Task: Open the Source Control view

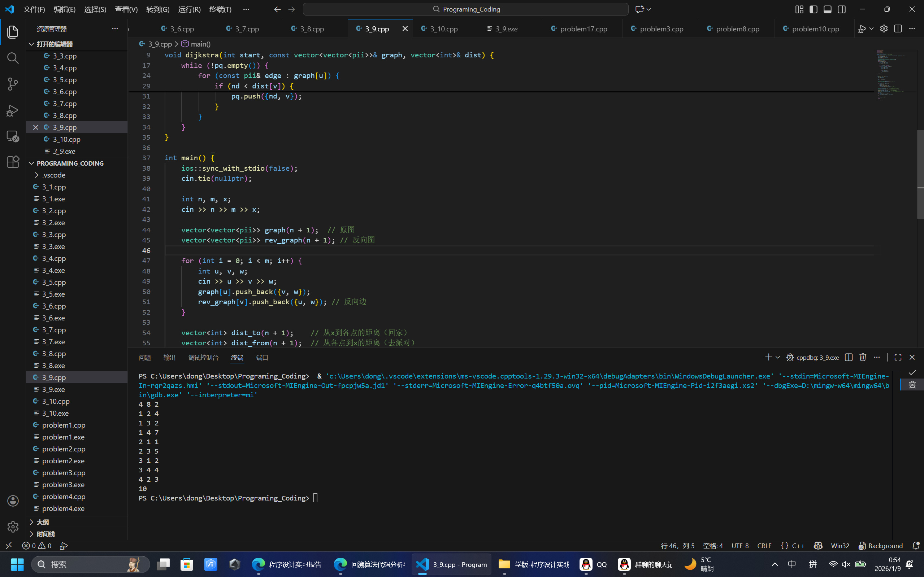Action: pos(13,84)
